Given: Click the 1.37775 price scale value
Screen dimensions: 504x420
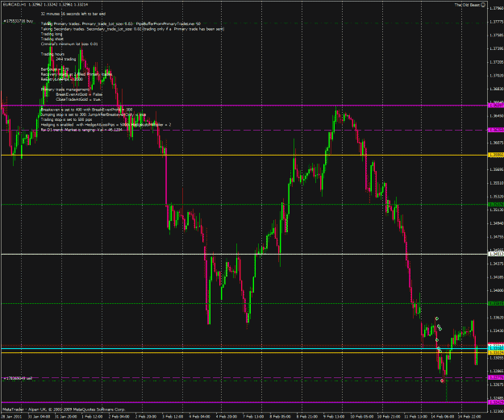Looking at the screenshot, I should coord(497,22).
